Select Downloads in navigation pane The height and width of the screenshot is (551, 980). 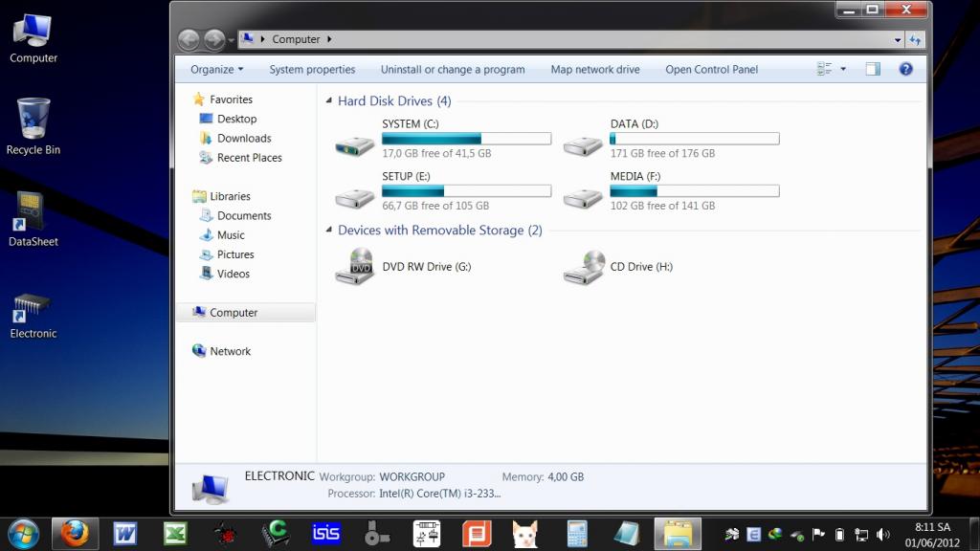(x=244, y=138)
